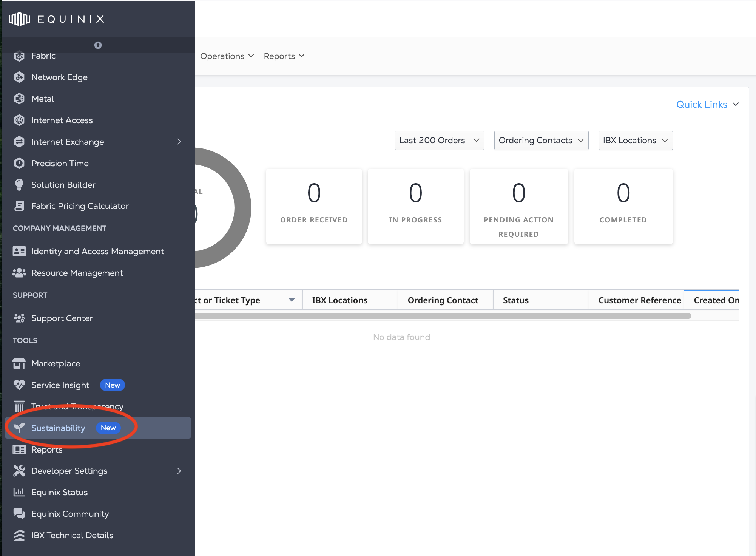The image size is (756, 556).
Task: Open Identity and Access Management
Action: (97, 251)
